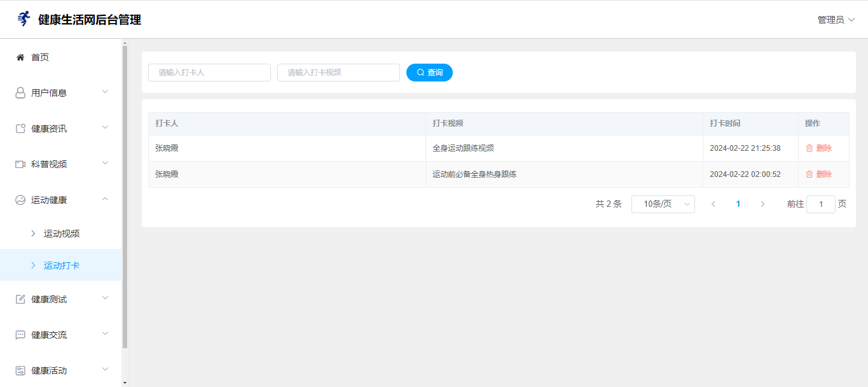Select the 运动打卡 menu item
This screenshot has width=868, height=387.
pos(62,265)
